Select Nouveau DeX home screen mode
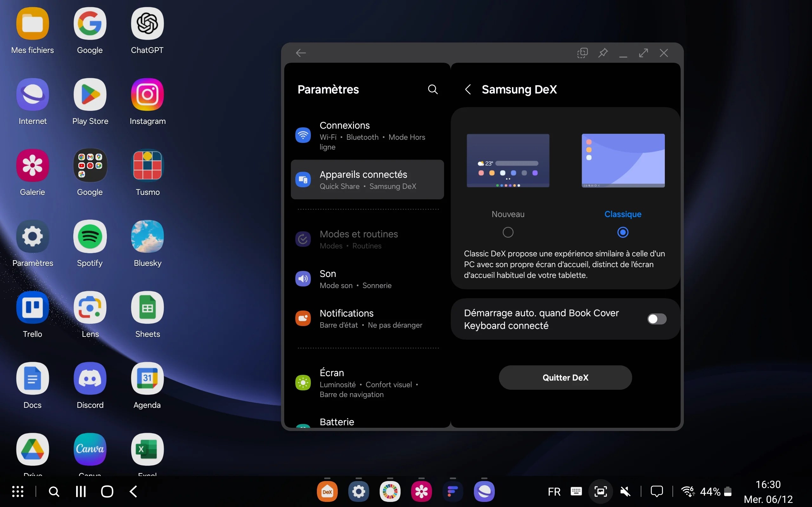The height and width of the screenshot is (507, 812). pyautogui.click(x=507, y=232)
